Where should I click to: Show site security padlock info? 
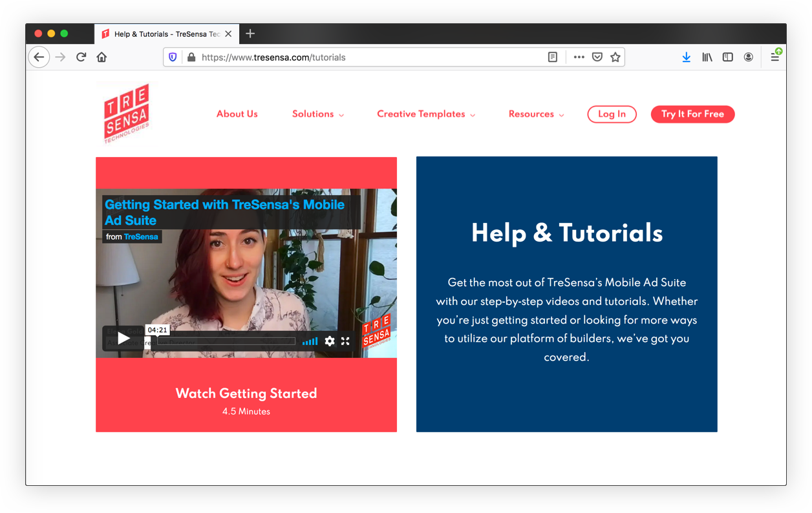click(191, 57)
